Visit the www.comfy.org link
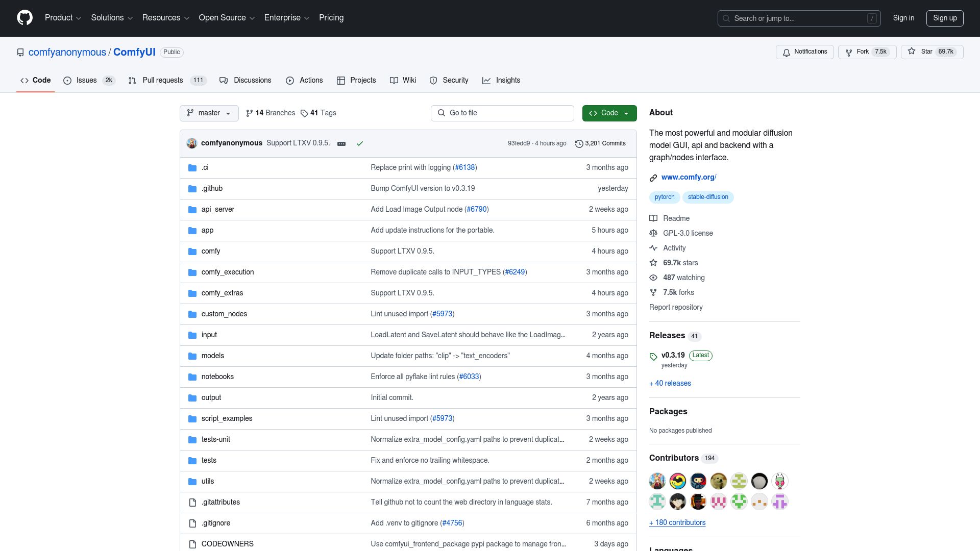Viewport: 980px width, 551px height. [689, 177]
